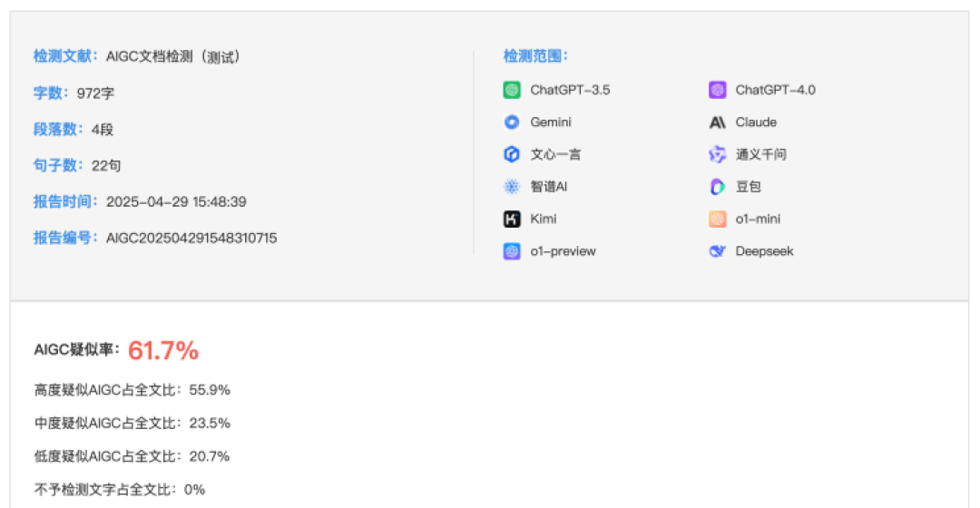Select the 豆包 label
Viewport: 980px width, 508px height.
[x=748, y=186]
